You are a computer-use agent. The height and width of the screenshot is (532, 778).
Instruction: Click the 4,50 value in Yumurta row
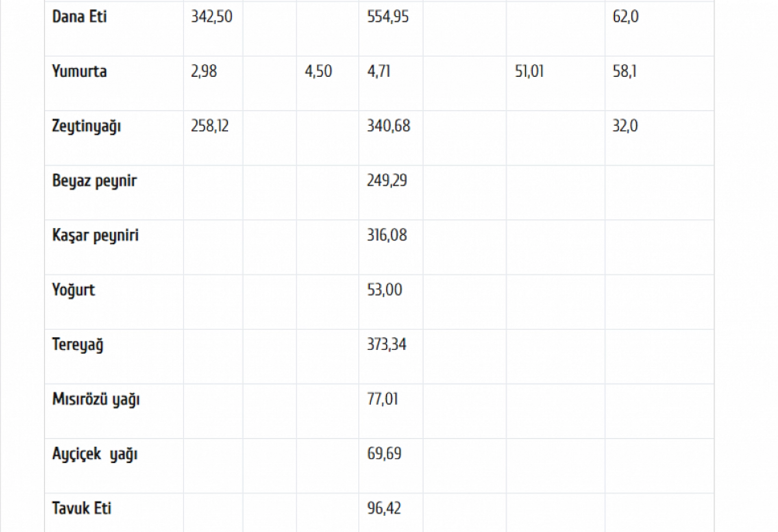pyautogui.click(x=318, y=71)
